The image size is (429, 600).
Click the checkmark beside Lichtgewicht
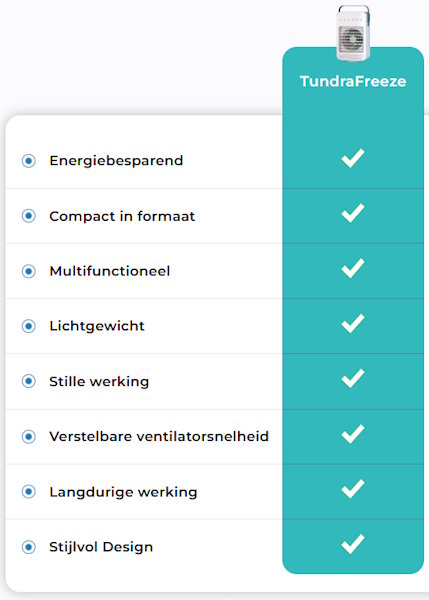(x=352, y=323)
